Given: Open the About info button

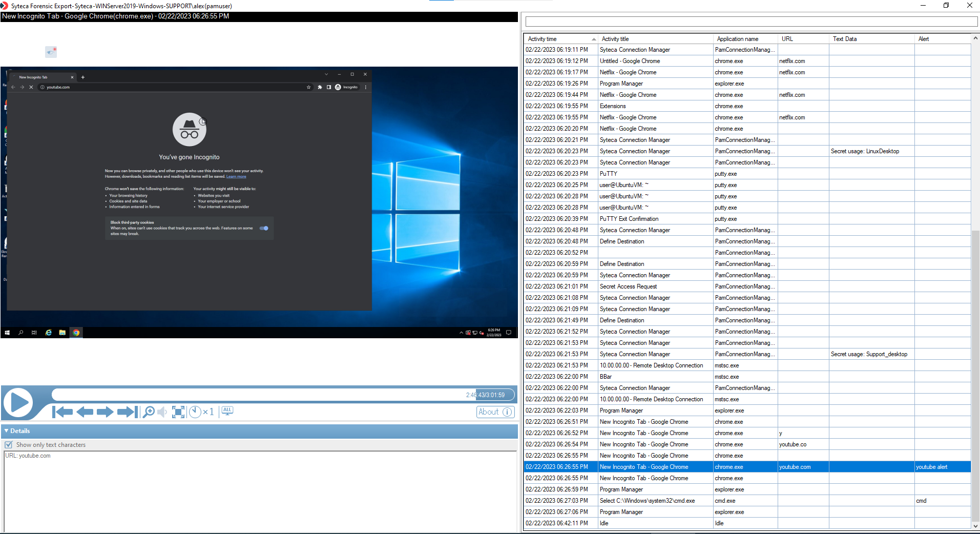Looking at the screenshot, I should tap(495, 412).
